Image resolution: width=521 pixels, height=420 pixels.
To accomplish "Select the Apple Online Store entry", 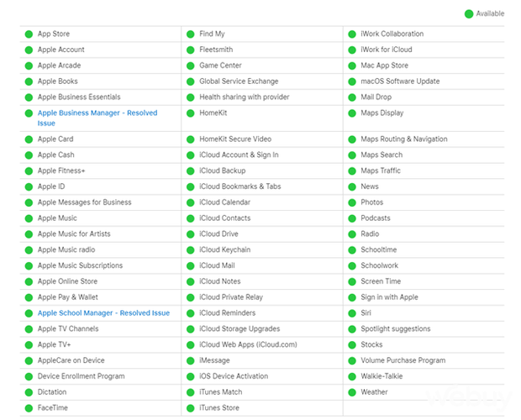I will point(67,281).
